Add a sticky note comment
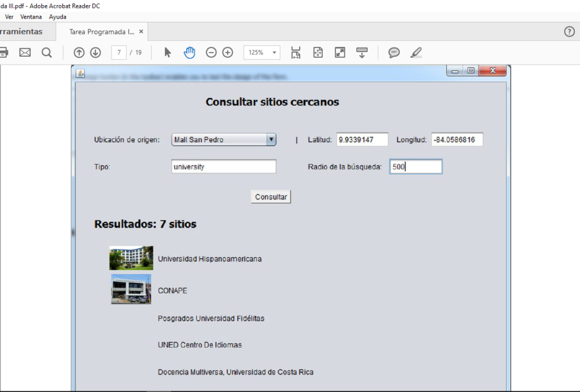 (x=393, y=52)
